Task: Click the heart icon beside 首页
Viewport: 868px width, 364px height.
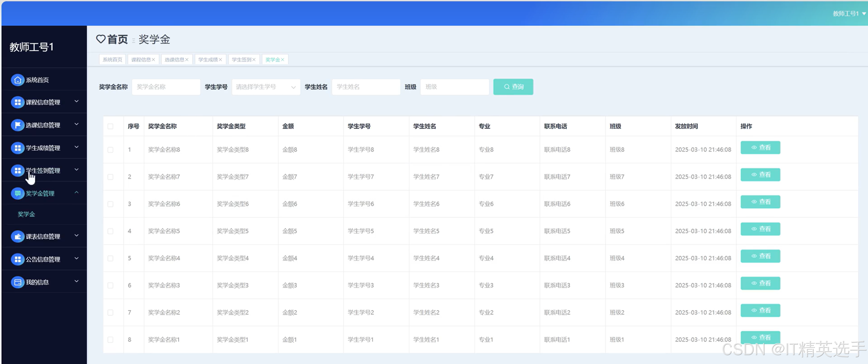Action: pyautogui.click(x=101, y=39)
